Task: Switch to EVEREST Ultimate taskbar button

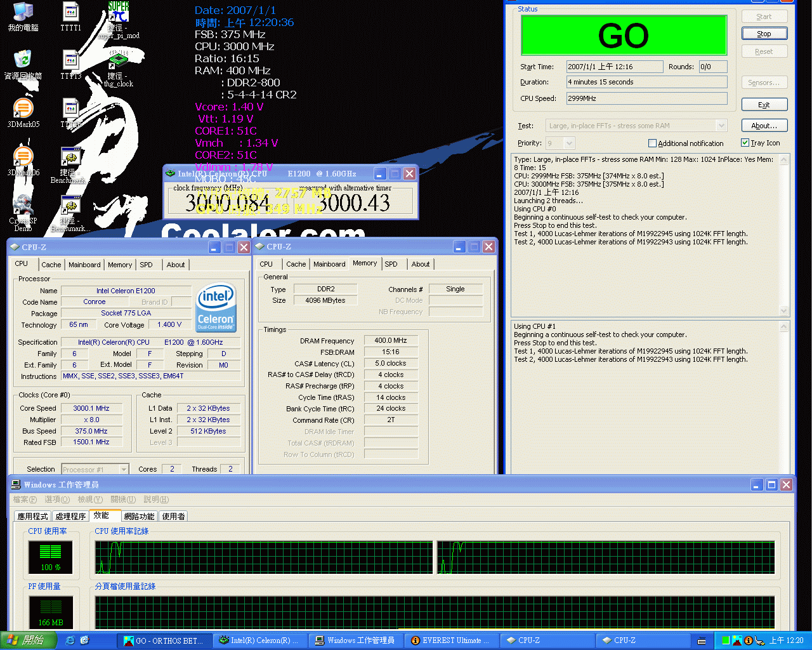Action: click(451, 640)
